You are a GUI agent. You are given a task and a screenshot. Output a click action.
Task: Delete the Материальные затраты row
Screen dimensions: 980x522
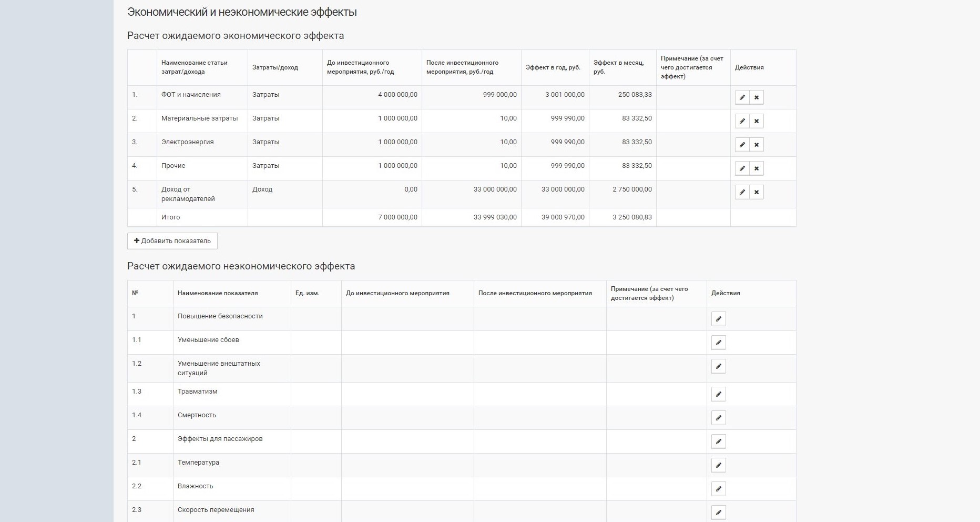point(757,121)
